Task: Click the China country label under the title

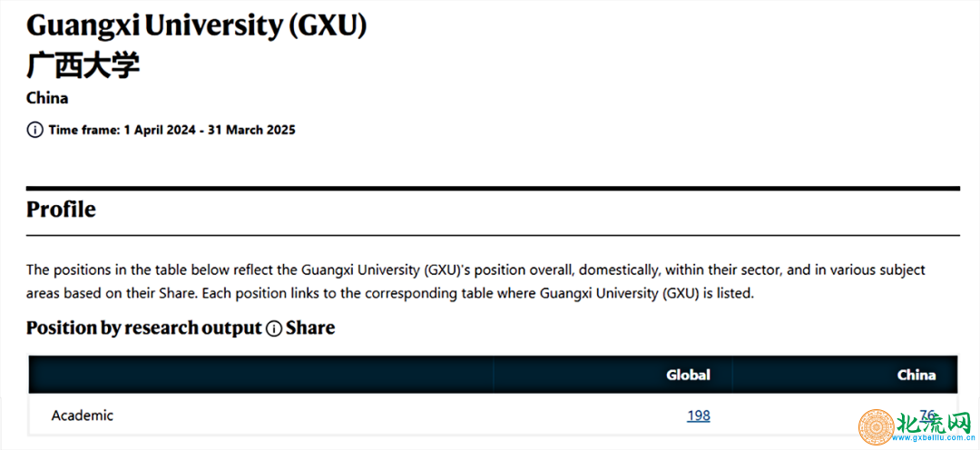Action: click(x=47, y=98)
